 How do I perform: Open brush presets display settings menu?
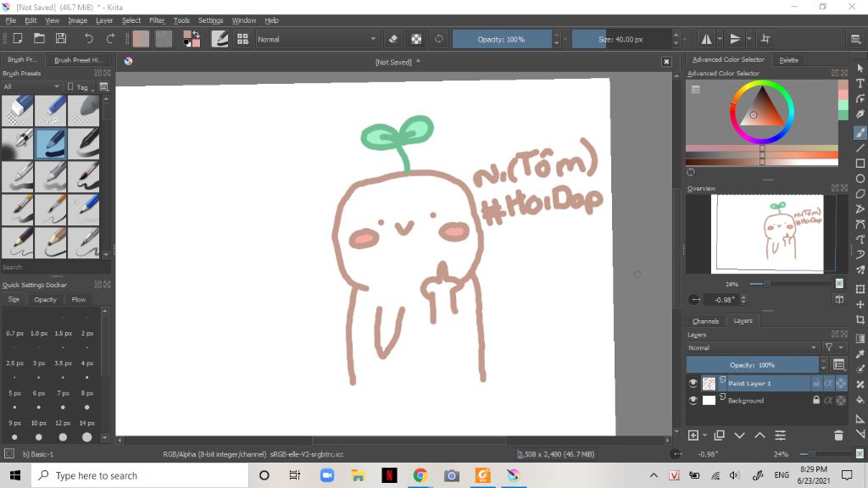point(103,87)
